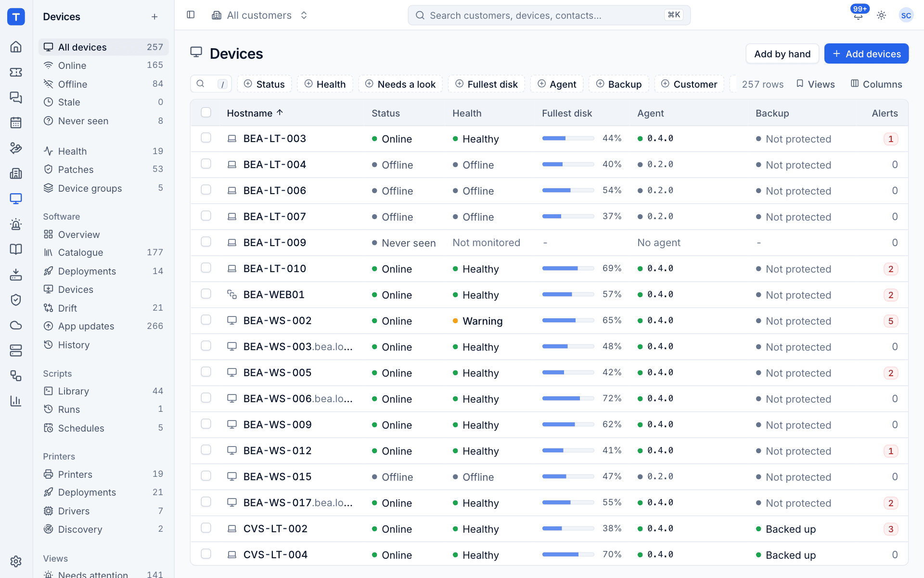Check the CVS-LT-002 row checkbox
This screenshot has height=578, width=924.
pyautogui.click(x=206, y=528)
